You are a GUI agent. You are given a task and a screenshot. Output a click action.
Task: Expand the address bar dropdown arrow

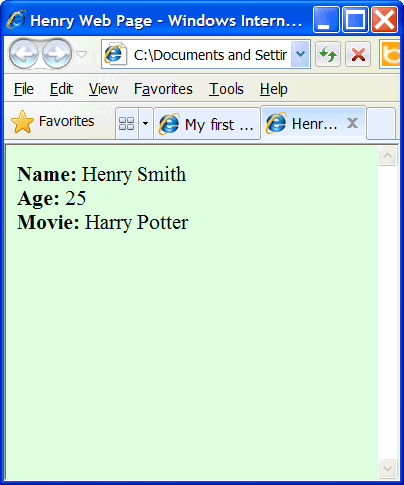[x=300, y=54]
